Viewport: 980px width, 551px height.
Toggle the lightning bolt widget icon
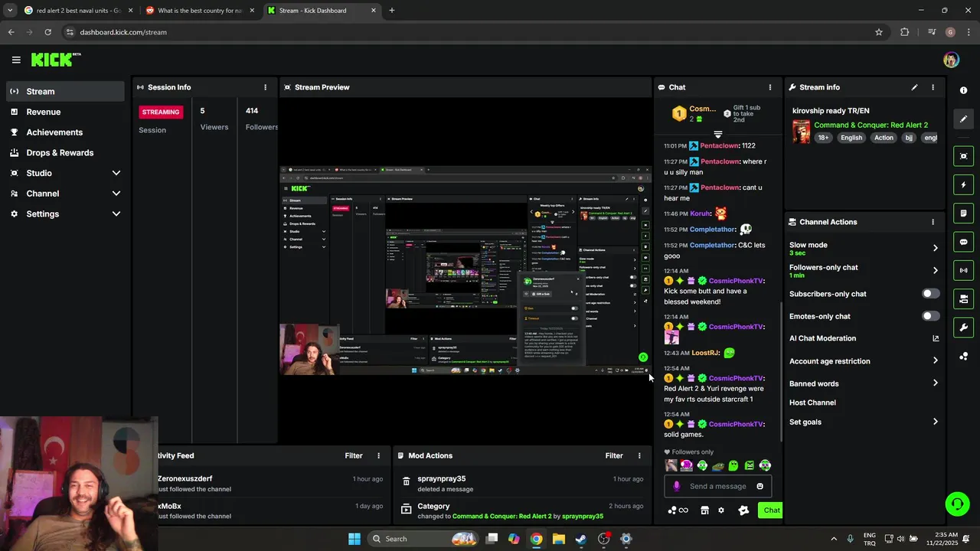tap(963, 184)
